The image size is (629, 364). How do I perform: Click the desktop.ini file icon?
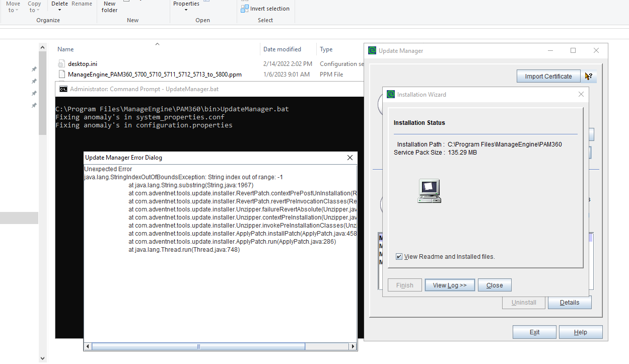pos(61,64)
